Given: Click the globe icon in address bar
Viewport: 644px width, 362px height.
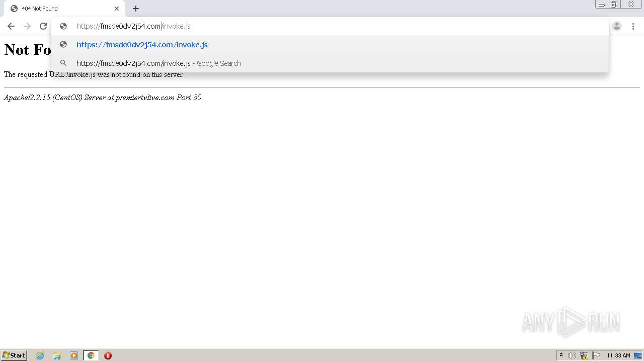Looking at the screenshot, I should point(63,26).
